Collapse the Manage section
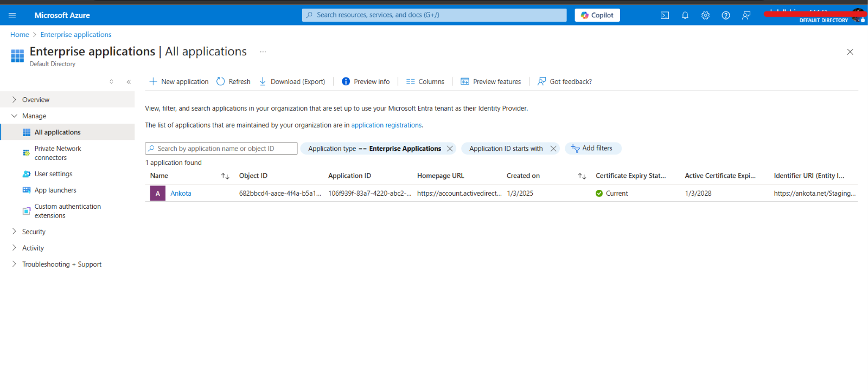Screen dimensions: 868x391 (15, 116)
